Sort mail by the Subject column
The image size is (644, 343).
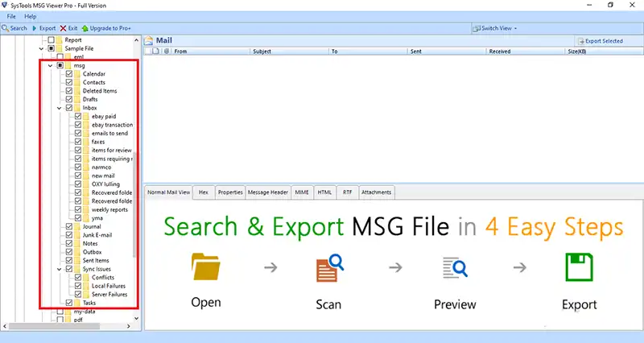tap(290, 52)
